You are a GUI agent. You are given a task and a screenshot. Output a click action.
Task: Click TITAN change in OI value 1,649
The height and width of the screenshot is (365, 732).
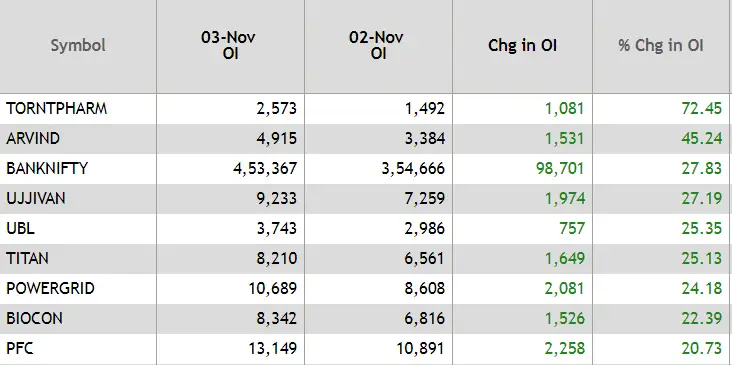point(564,258)
